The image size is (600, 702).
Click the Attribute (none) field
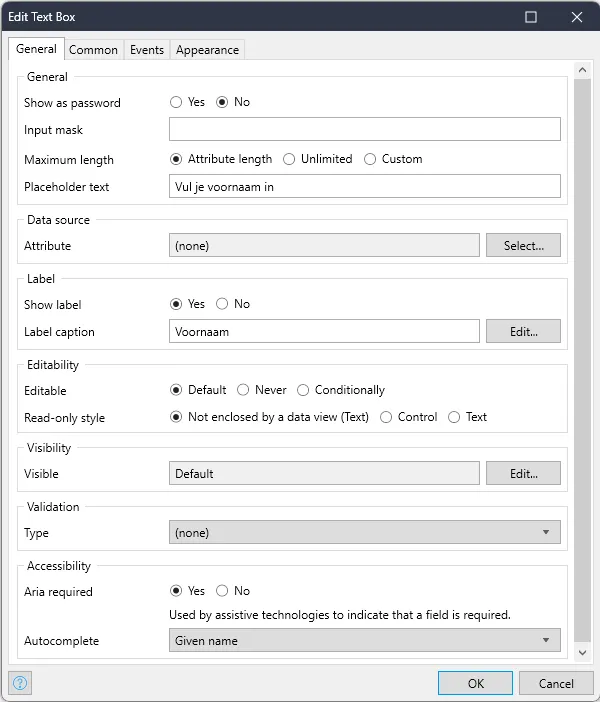[324, 245]
